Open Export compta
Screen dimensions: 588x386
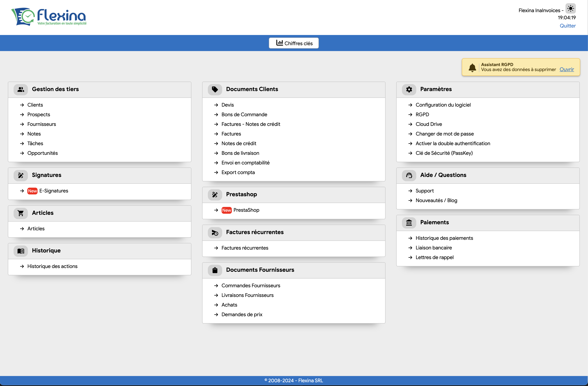(x=238, y=172)
